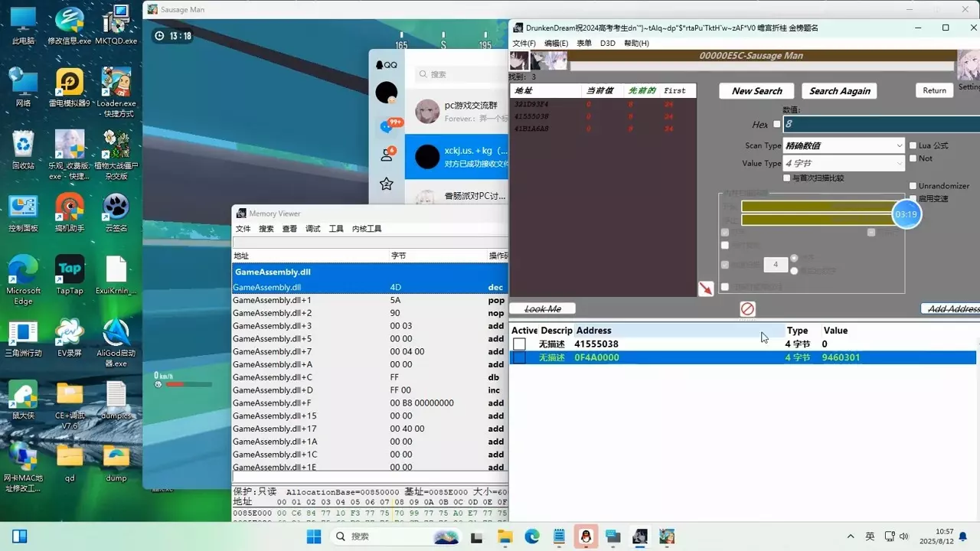Open the 内核工具 menu in Memory Viewer
Viewport: 980px width, 551px height.
(367, 229)
